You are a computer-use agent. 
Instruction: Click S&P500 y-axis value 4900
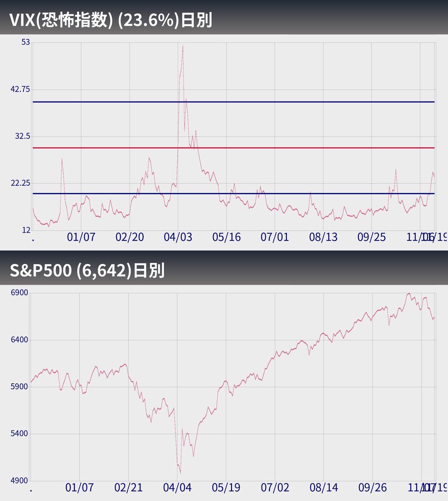[x=20, y=481]
